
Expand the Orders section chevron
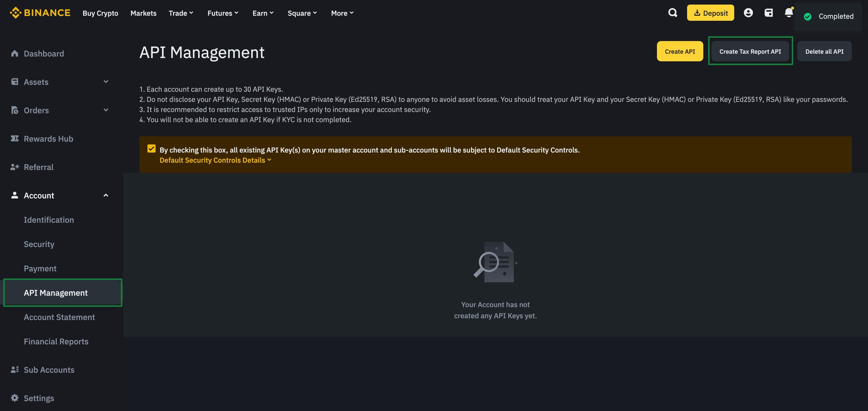click(x=106, y=110)
